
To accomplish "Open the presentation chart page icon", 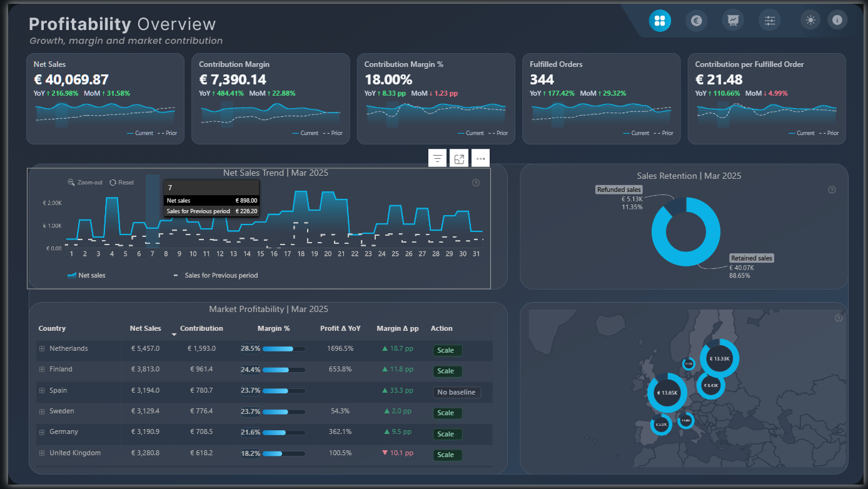I will point(733,21).
